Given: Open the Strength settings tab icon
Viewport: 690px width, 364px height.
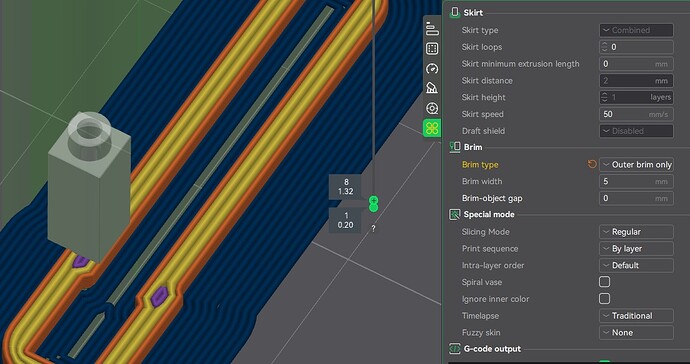Looking at the screenshot, I should 432,49.
